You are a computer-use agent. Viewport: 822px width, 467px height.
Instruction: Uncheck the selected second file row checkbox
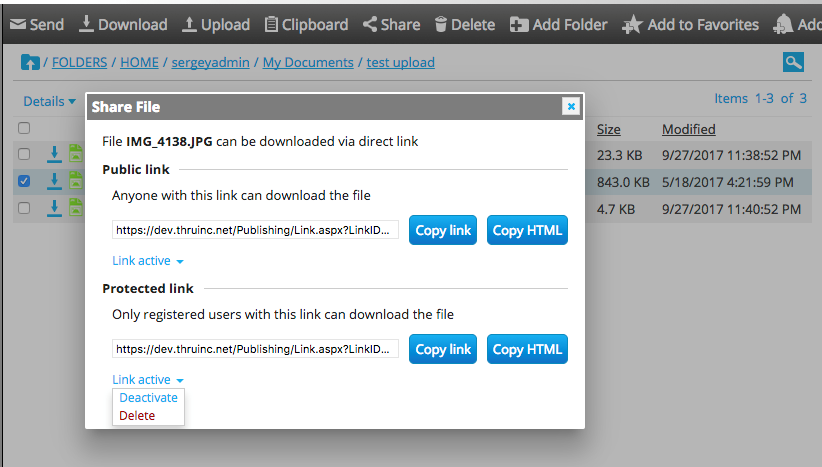[24, 181]
